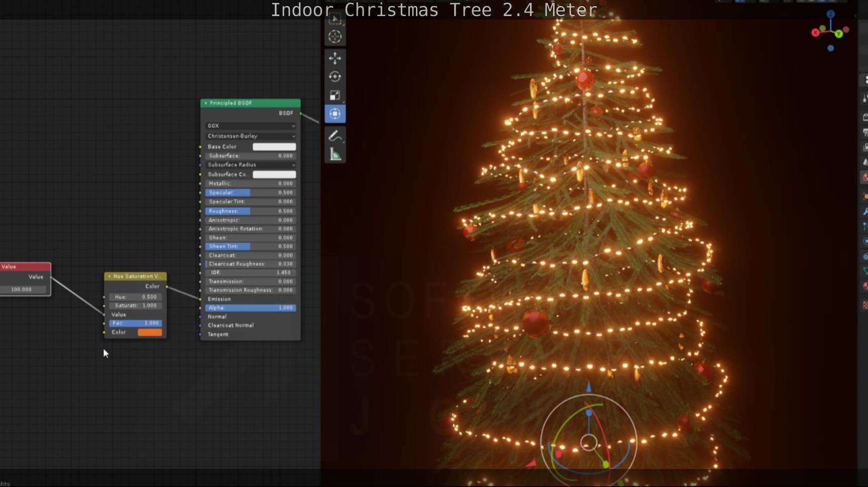Click the Value node output socket

pyautogui.click(x=51, y=277)
